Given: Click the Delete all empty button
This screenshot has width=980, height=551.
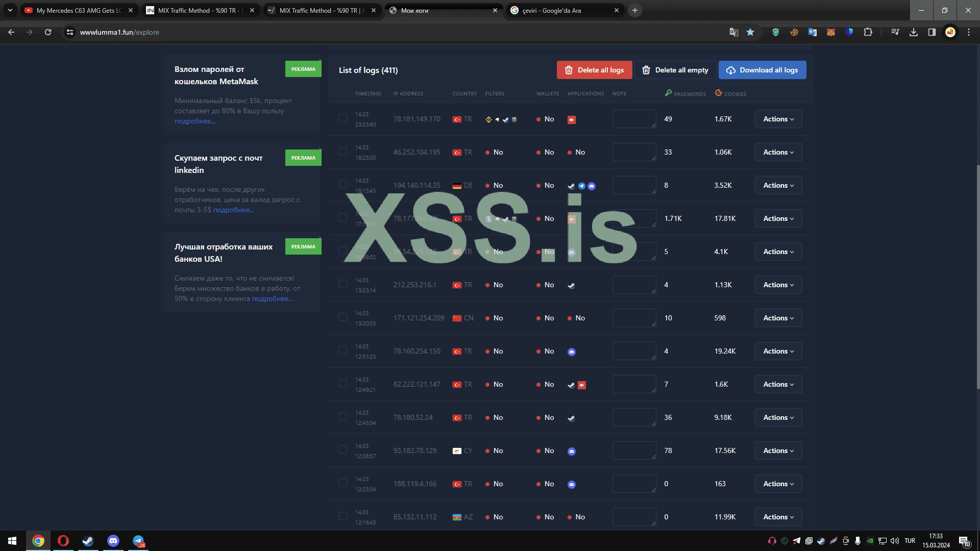Looking at the screenshot, I should pyautogui.click(x=675, y=70).
